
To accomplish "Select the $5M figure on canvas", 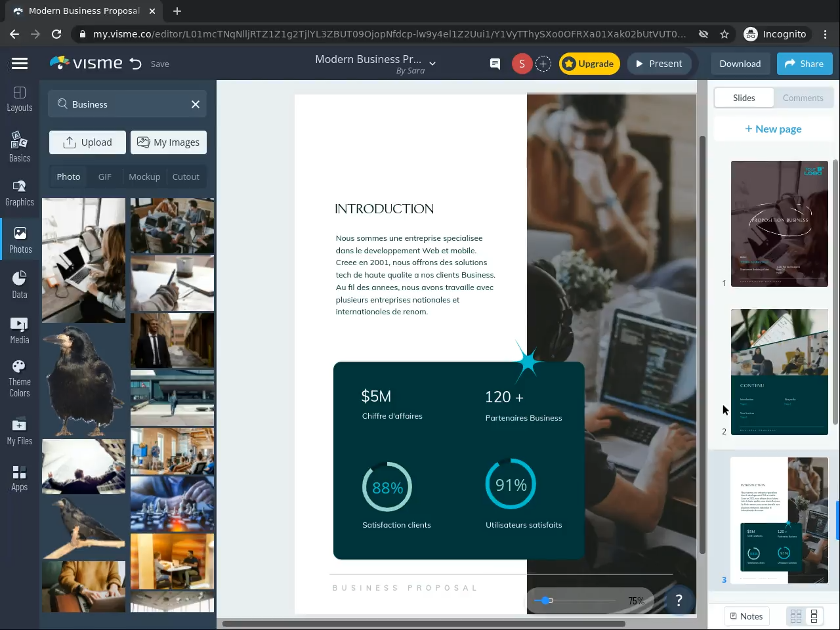I will click(376, 396).
